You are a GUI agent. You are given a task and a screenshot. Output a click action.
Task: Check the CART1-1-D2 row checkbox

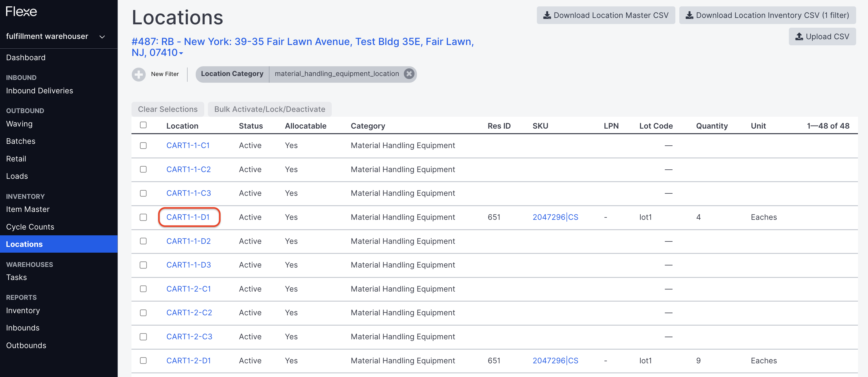pyautogui.click(x=143, y=241)
